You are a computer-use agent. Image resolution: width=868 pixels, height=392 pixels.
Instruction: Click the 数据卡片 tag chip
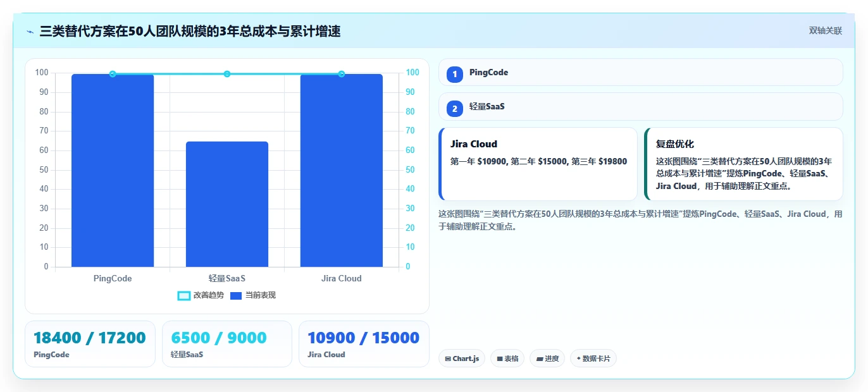[593, 358]
